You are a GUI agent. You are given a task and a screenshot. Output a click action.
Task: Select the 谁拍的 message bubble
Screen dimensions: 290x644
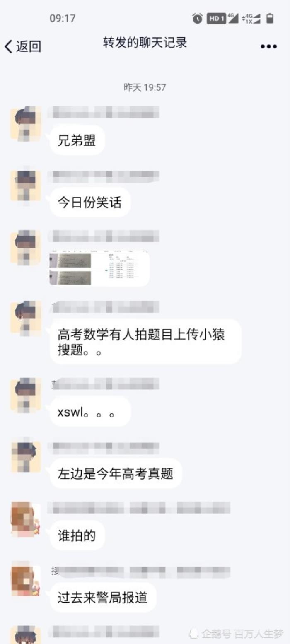77,535
